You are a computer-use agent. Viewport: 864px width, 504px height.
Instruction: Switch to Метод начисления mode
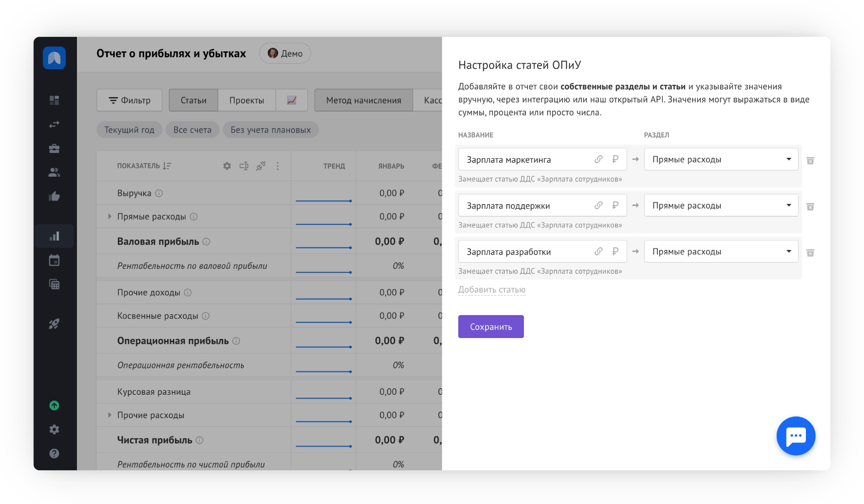pos(363,100)
